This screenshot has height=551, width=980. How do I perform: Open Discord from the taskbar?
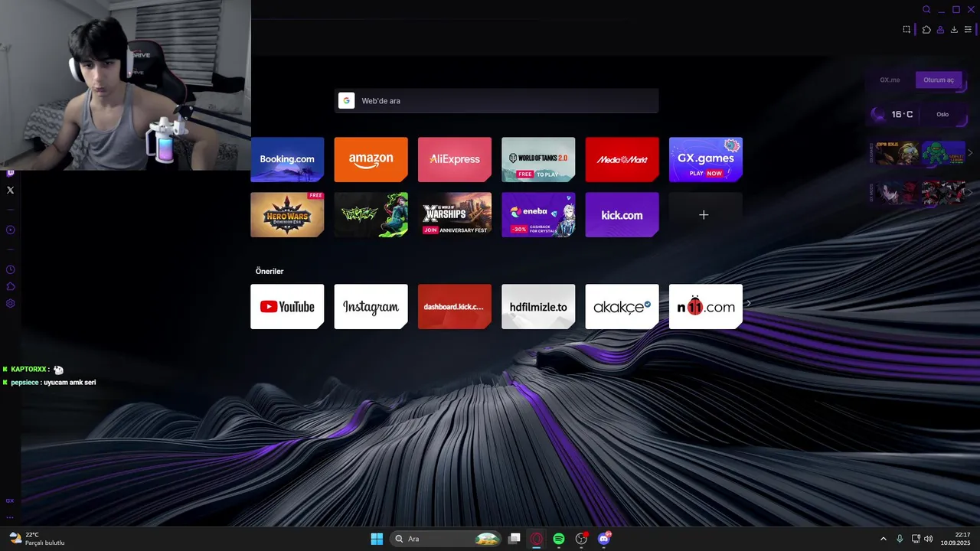tap(604, 539)
